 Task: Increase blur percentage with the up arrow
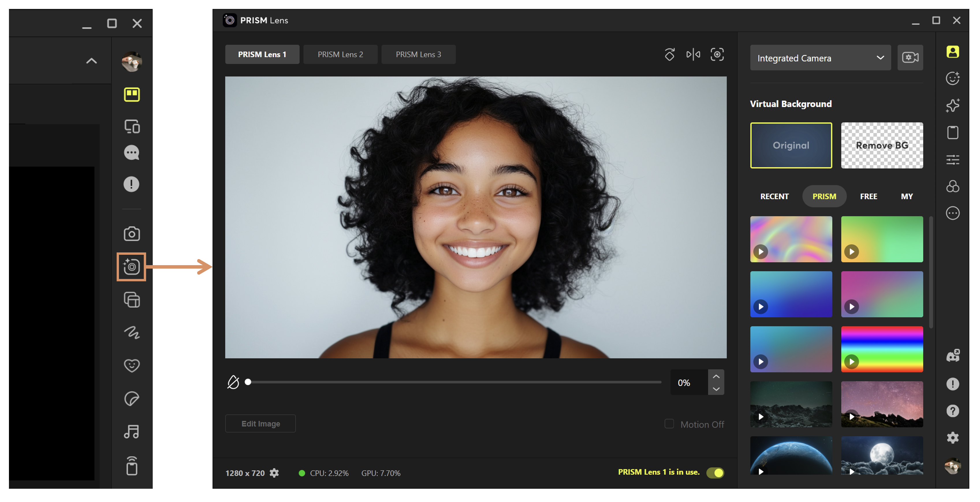[x=716, y=376]
